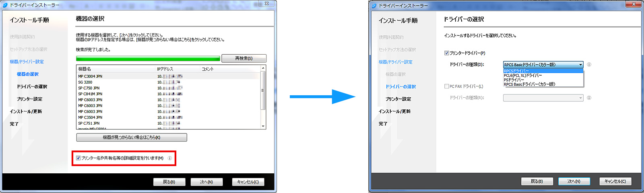The image size is (644, 193).
Task: Click the device list scroll-up arrow
Action: (263, 68)
